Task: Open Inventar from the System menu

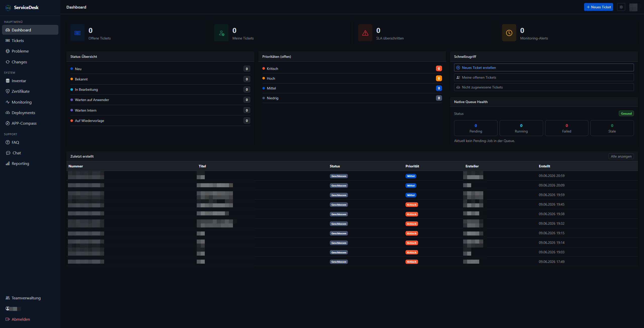Action: click(30, 81)
